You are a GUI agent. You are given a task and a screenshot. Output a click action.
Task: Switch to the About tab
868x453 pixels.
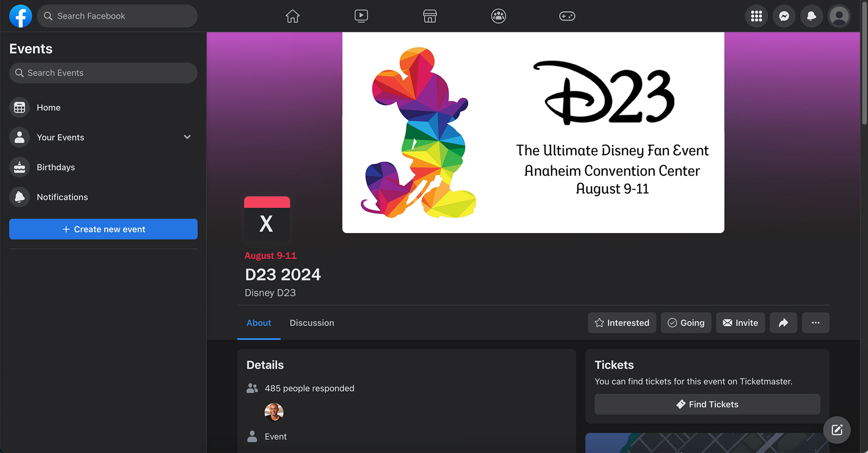pos(259,323)
